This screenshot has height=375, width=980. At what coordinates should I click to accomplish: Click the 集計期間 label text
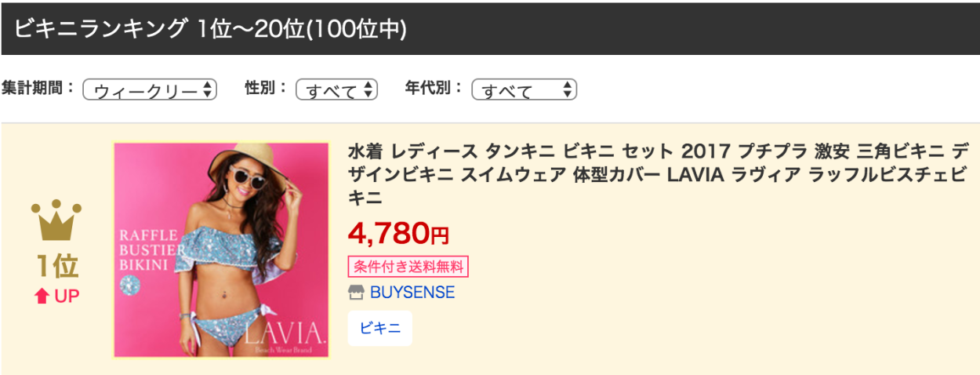click(x=38, y=89)
